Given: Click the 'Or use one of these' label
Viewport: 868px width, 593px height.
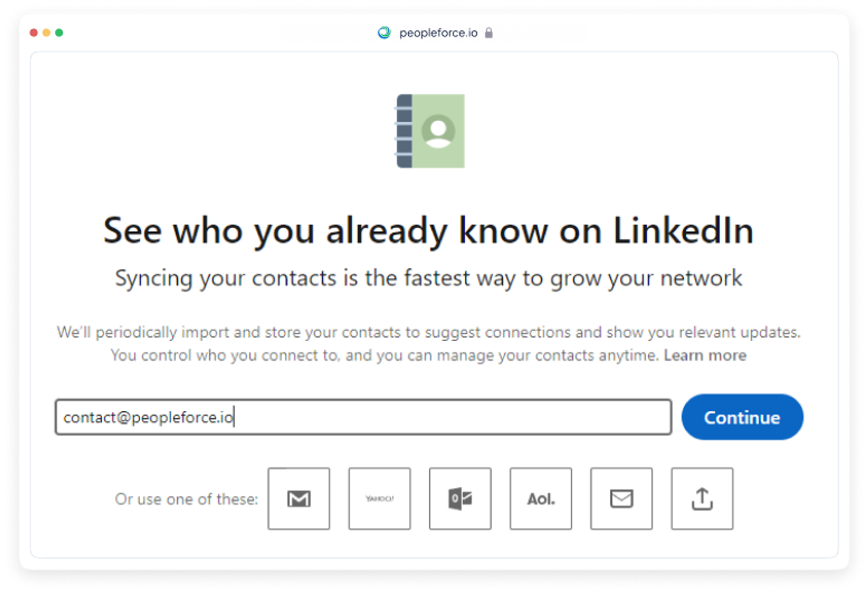Looking at the screenshot, I should tap(186, 499).
